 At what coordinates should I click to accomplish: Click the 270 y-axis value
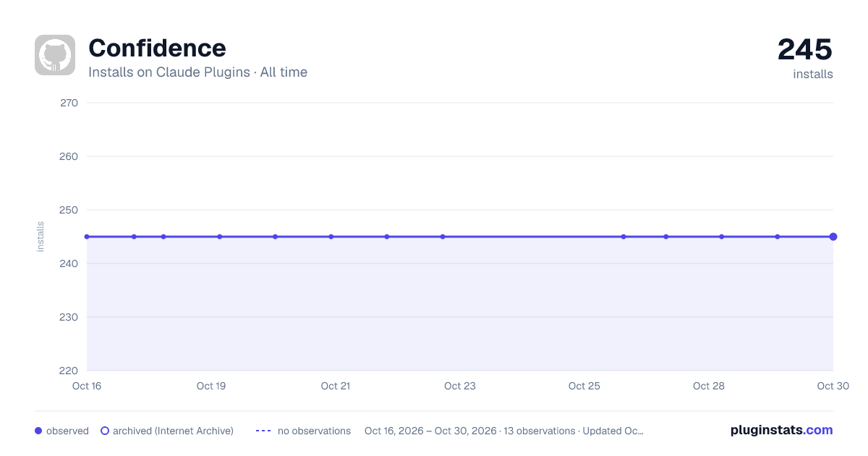coord(69,103)
